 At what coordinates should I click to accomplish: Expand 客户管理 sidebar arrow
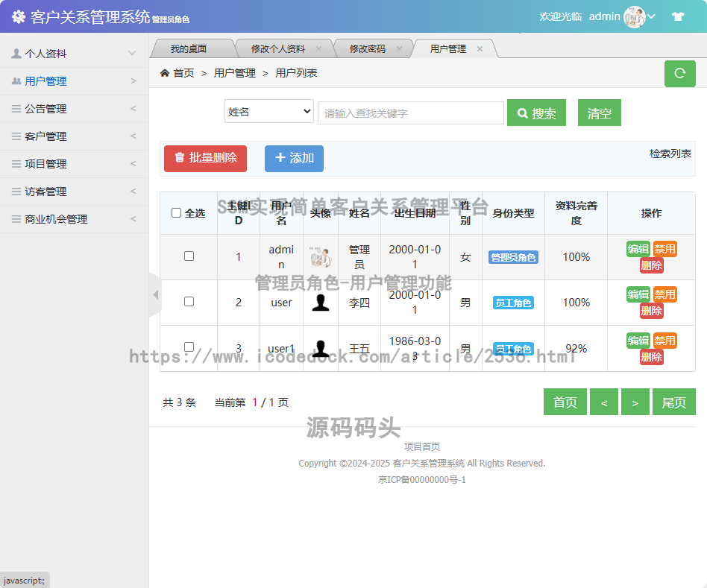click(x=133, y=136)
